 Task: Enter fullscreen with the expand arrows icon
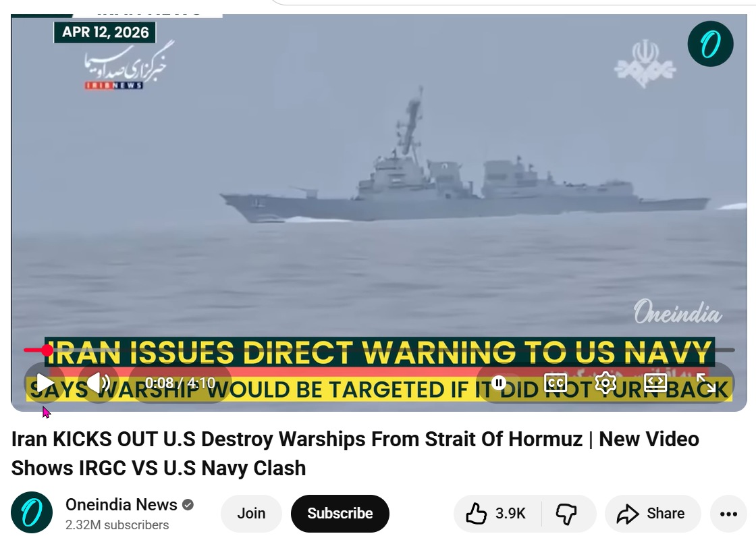[x=705, y=383]
